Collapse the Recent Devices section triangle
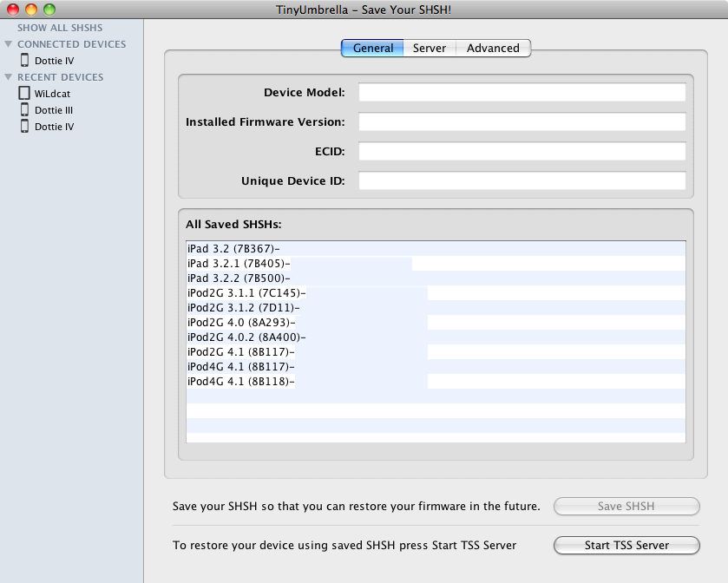 tap(9, 77)
